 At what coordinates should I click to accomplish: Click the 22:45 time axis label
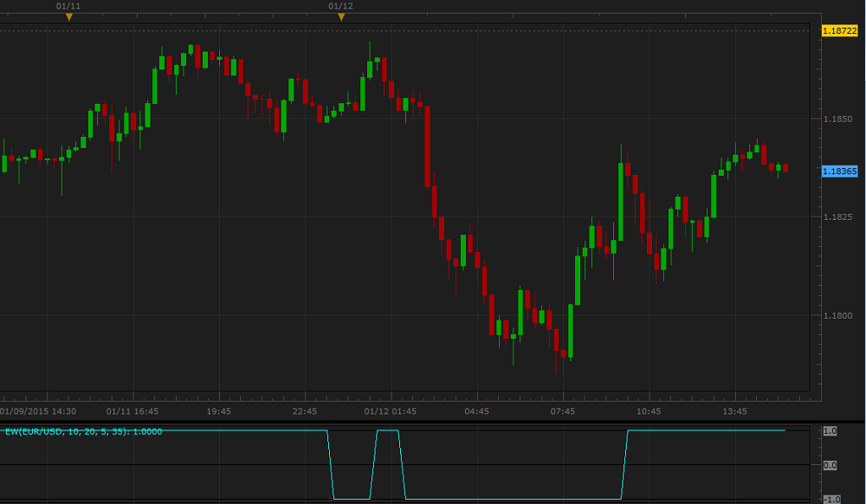pyautogui.click(x=305, y=411)
